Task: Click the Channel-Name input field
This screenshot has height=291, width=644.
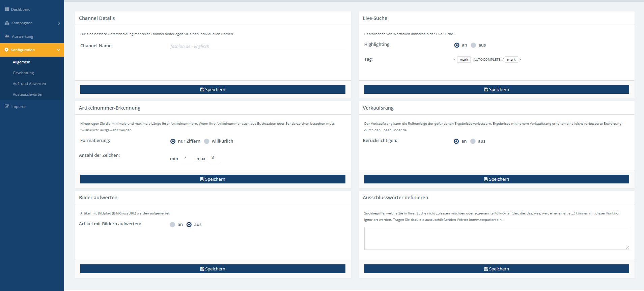Action: 257,47
